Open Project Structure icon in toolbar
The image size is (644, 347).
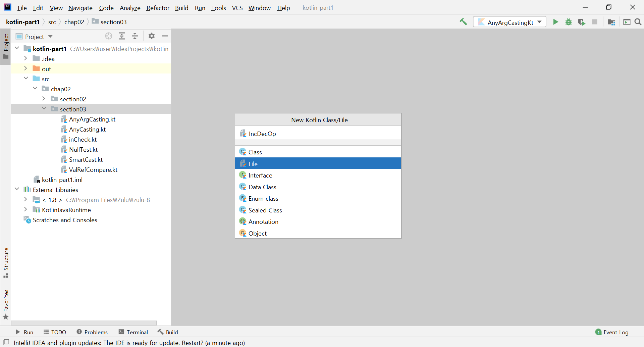(x=611, y=22)
